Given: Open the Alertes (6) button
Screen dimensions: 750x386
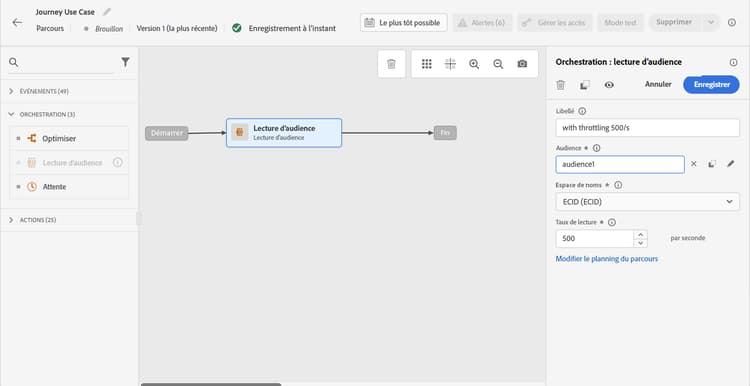Looking at the screenshot, I should (482, 22).
